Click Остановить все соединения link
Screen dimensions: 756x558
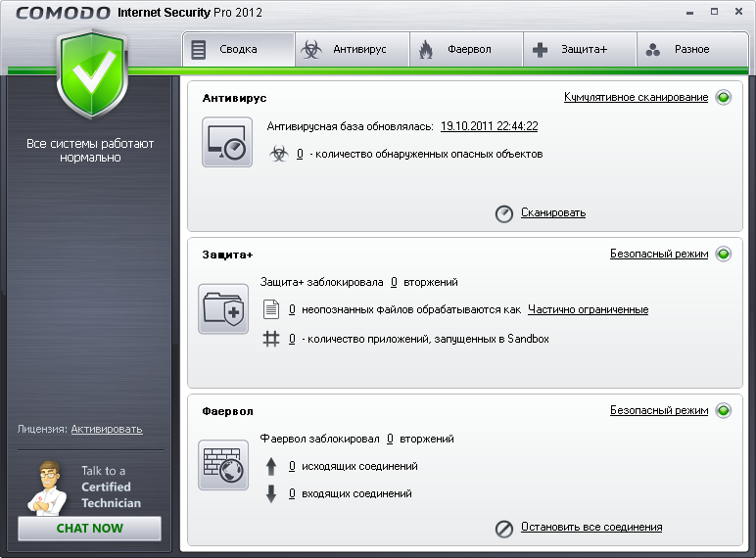coord(591,527)
